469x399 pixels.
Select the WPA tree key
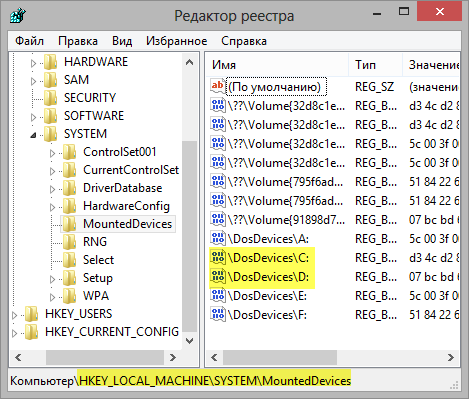(96, 296)
